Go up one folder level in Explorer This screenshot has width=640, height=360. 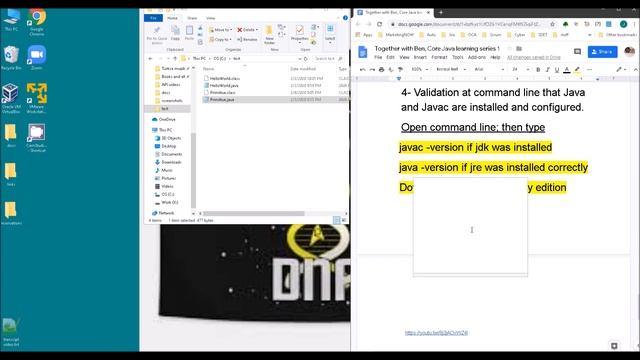175,59
